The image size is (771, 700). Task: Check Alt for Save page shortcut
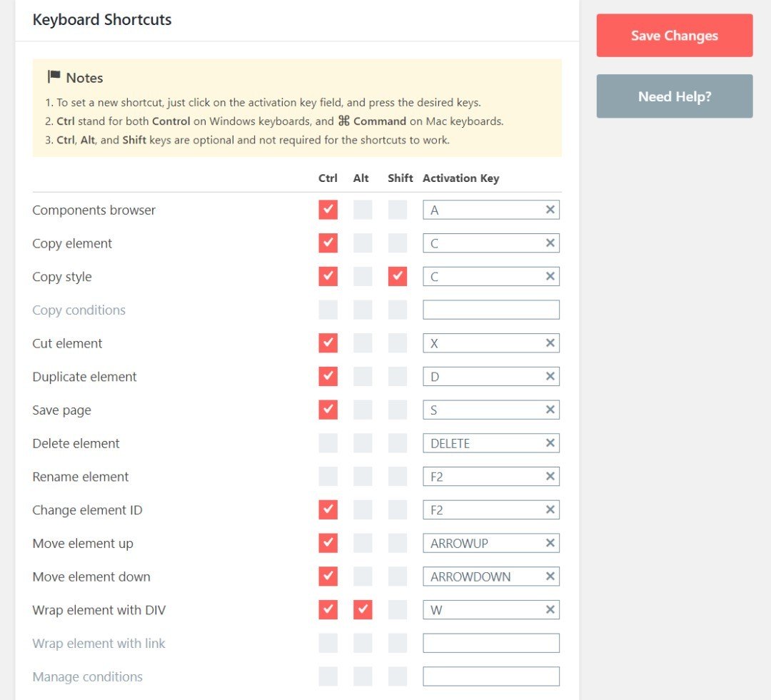[x=363, y=410]
